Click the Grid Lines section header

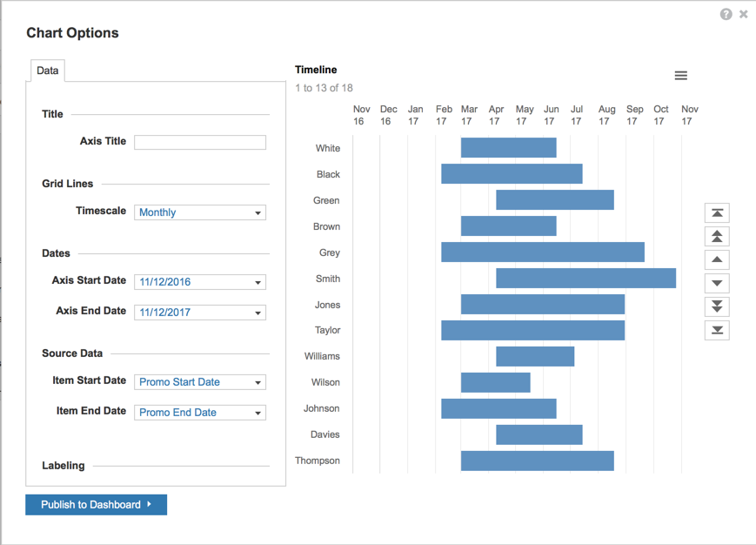(x=68, y=184)
